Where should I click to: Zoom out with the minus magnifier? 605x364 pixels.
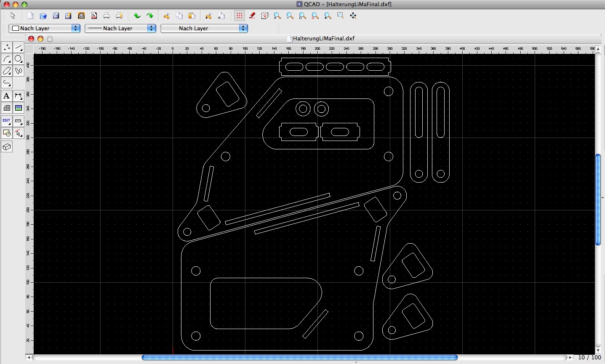pyautogui.click(x=290, y=16)
